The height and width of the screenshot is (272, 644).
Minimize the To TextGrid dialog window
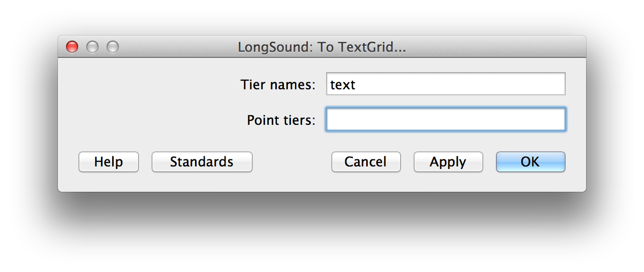(x=92, y=47)
